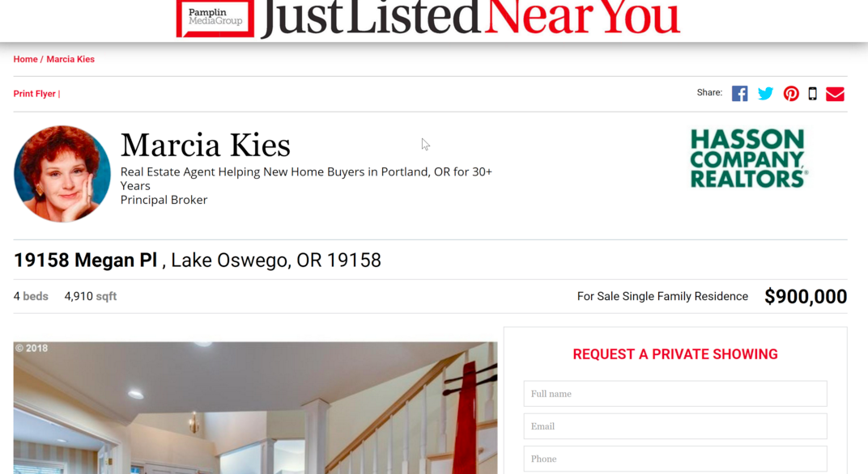
Task: Open Marcia Kies breadcrumb link
Action: click(x=70, y=59)
